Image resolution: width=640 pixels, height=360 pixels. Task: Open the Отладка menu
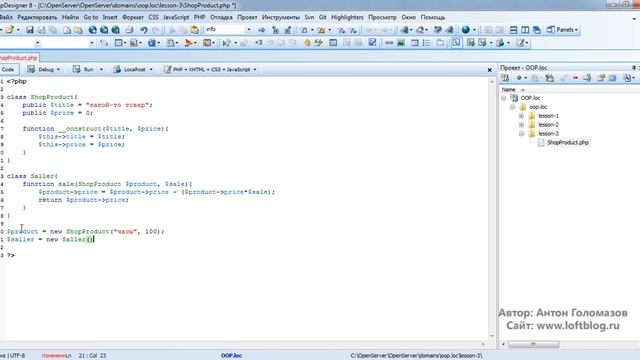click(221, 18)
